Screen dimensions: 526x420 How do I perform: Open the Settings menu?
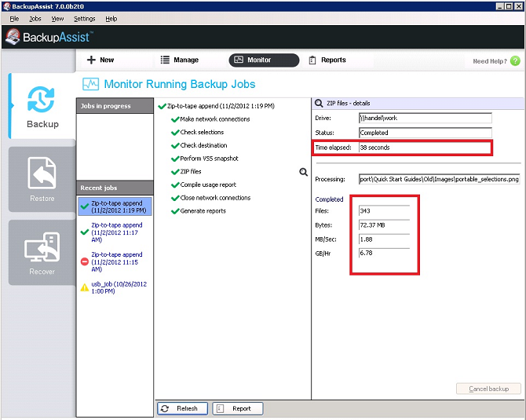[84, 19]
